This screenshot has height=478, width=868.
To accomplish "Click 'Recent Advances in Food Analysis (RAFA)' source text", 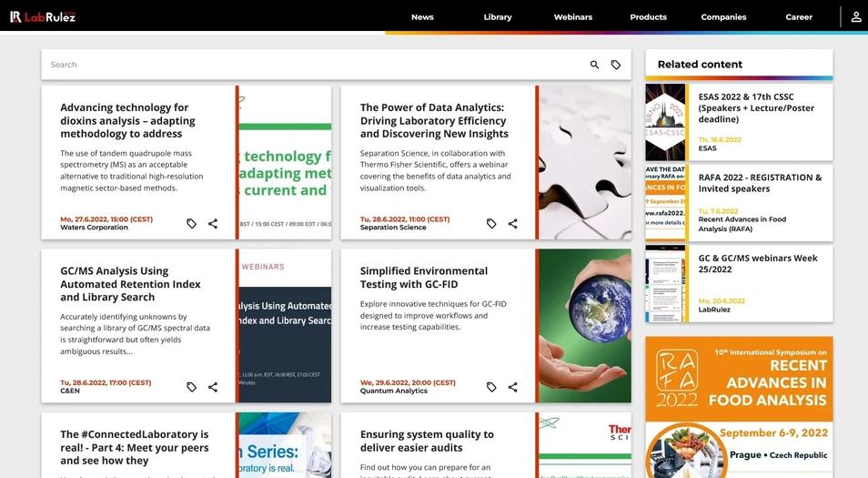I will [742, 224].
